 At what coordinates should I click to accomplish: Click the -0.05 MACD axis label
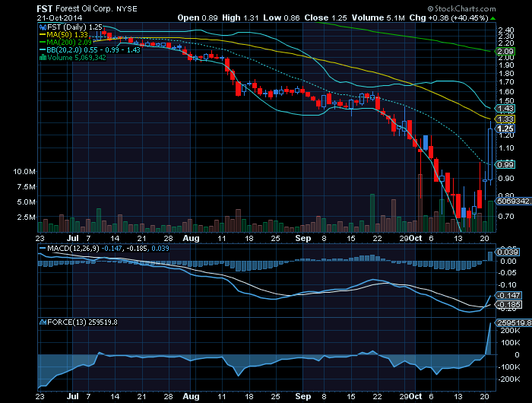click(x=507, y=273)
